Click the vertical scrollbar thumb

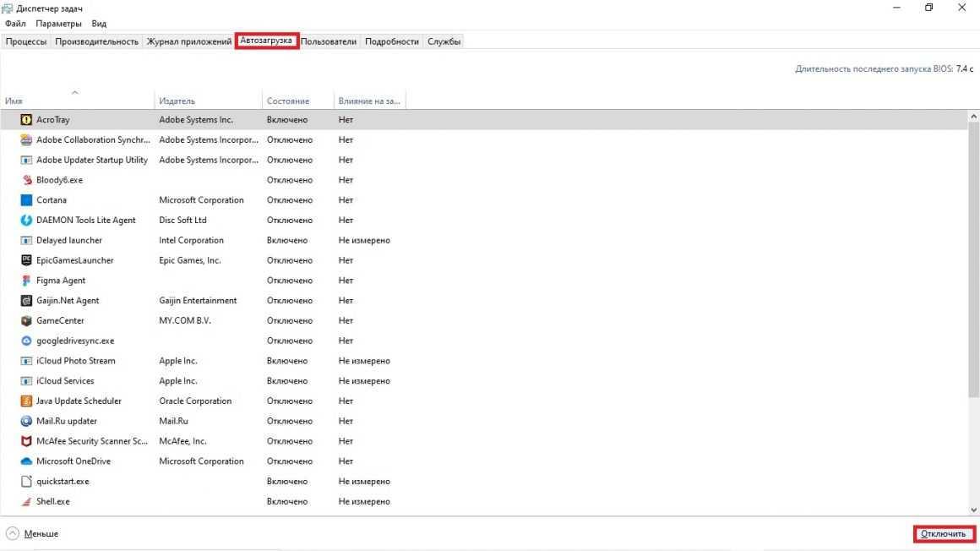pos(973,259)
